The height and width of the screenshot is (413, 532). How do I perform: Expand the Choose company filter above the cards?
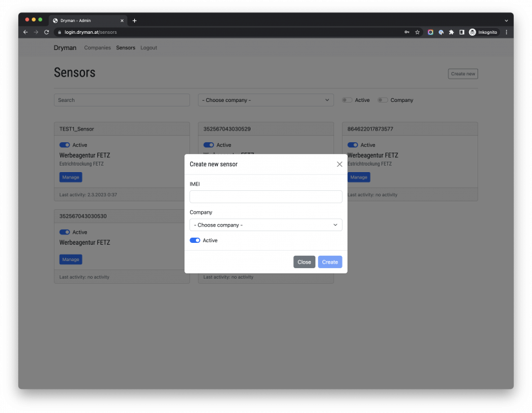265,100
